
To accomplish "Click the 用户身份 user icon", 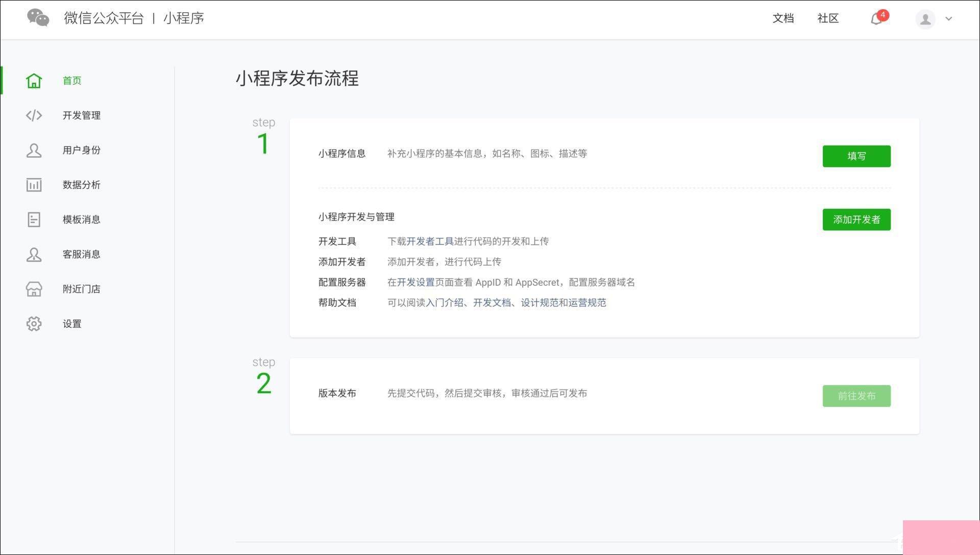I will click(34, 150).
